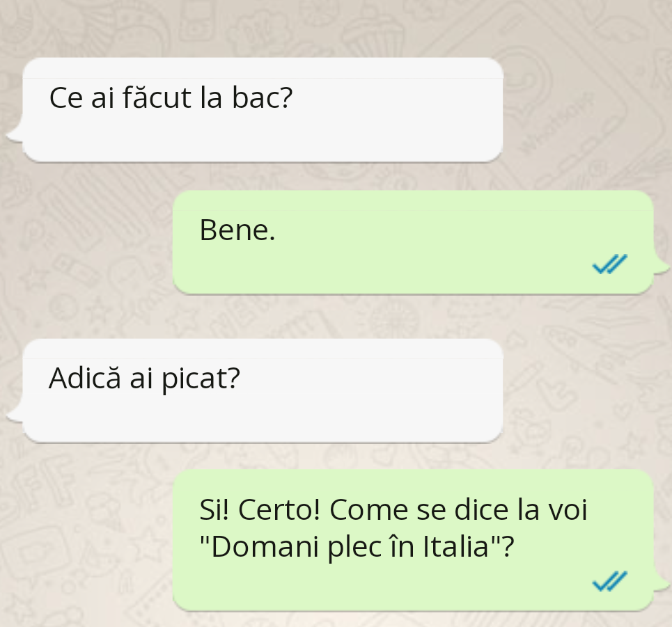
Task: Select the green "Bene." message bubble
Action: (413, 242)
